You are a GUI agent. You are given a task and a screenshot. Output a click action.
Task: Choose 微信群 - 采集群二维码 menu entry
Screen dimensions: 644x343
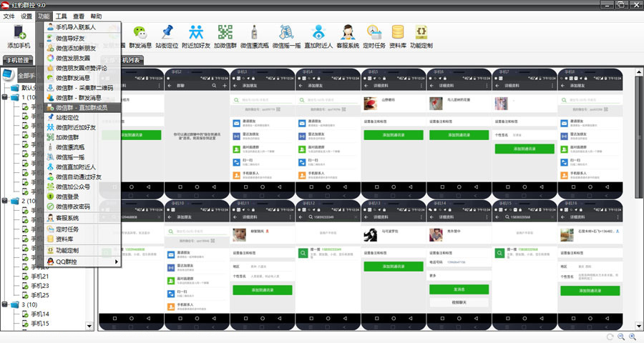pos(82,87)
